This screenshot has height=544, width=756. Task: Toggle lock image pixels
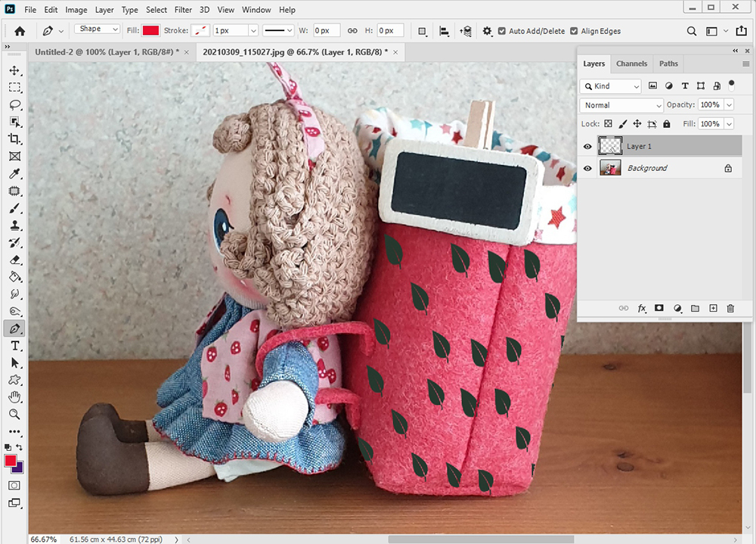[x=623, y=124]
